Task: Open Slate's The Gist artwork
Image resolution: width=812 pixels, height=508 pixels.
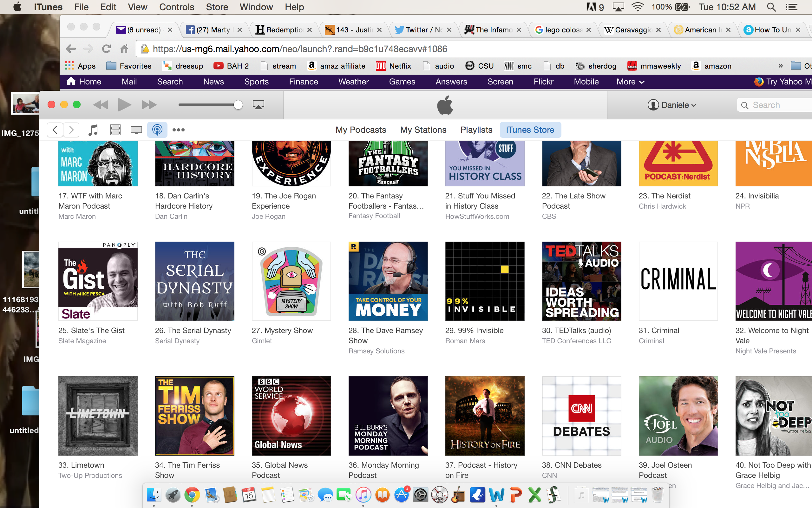Action: point(98,281)
